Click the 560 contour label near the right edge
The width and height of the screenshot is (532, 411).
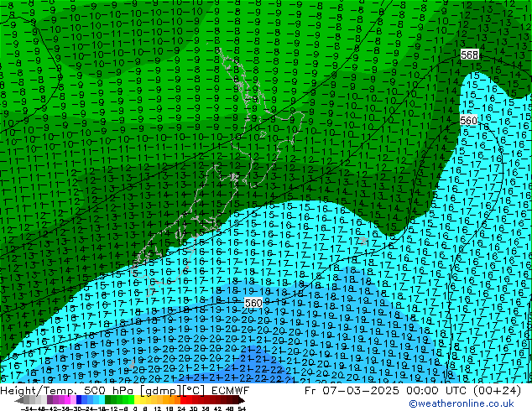(468, 121)
